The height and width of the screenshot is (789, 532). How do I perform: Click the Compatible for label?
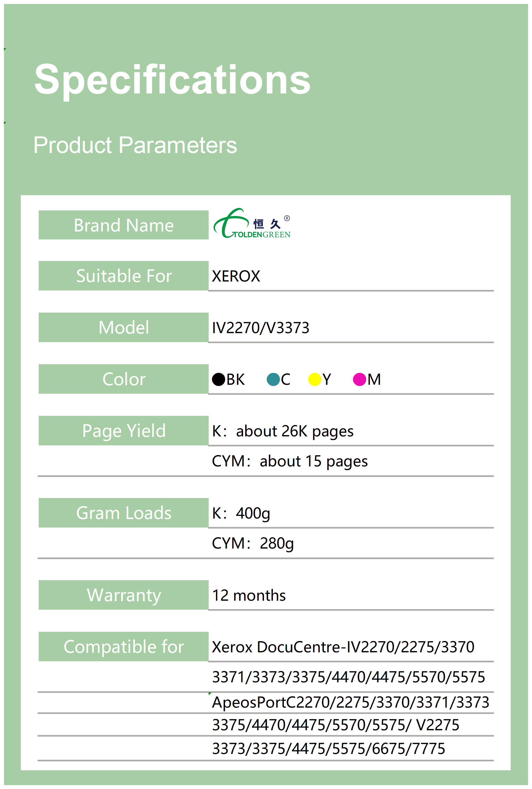(x=123, y=647)
